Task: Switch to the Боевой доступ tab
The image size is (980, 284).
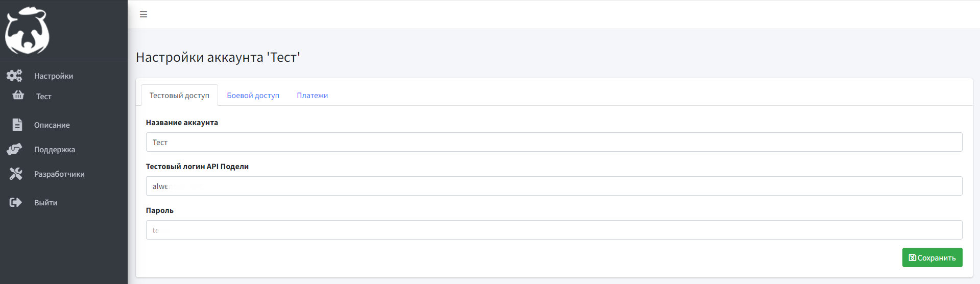Action: 253,95
